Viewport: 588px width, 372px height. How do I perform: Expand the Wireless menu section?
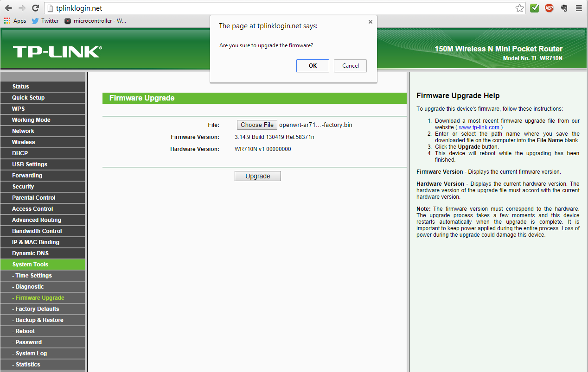click(24, 142)
